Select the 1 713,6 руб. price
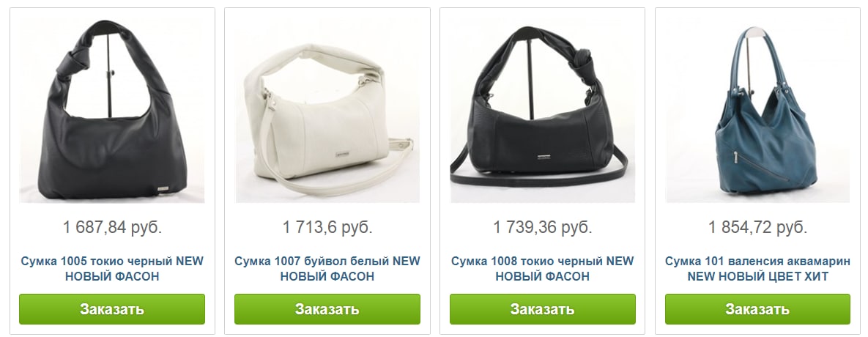 click(327, 227)
